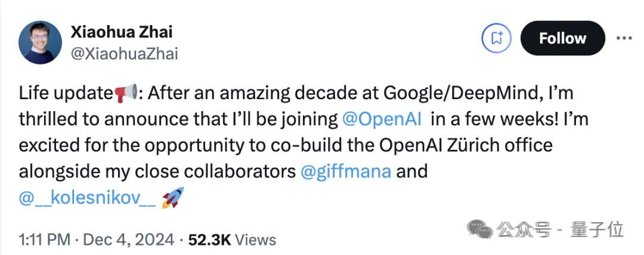Click the WeChat logo in the watermark
Image resolution: width=644 pixels, height=255 pixels.
[479, 229]
